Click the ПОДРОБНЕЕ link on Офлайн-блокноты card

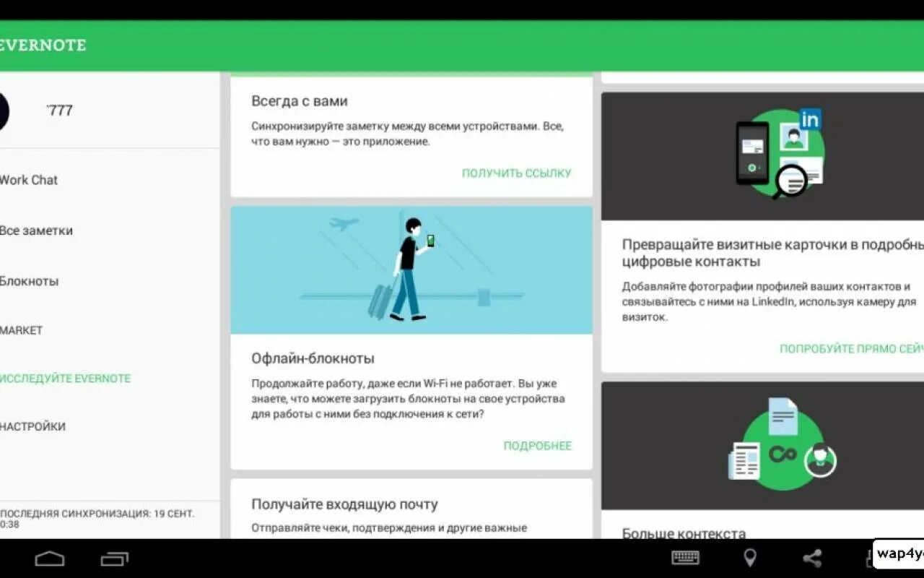point(537,446)
